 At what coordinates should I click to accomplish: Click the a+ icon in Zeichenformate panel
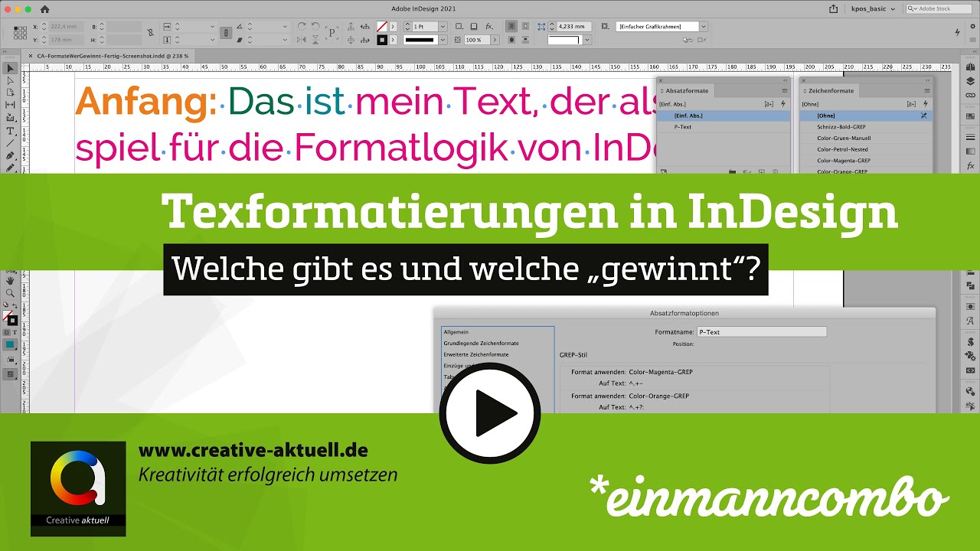(911, 104)
